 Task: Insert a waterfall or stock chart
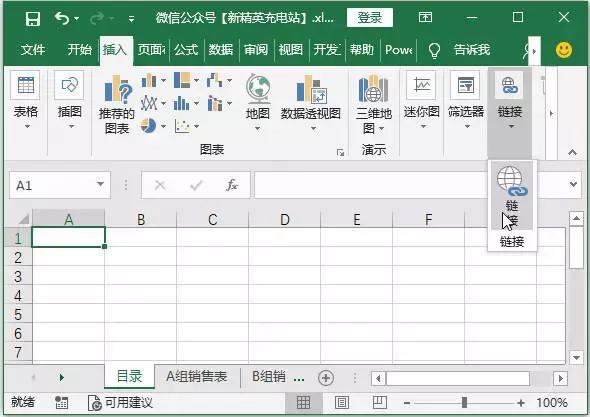[219, 80]
